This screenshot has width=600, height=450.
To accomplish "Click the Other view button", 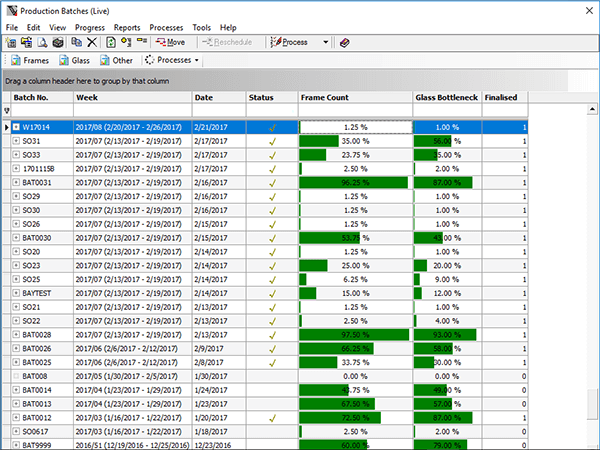I will coord(116,60).
